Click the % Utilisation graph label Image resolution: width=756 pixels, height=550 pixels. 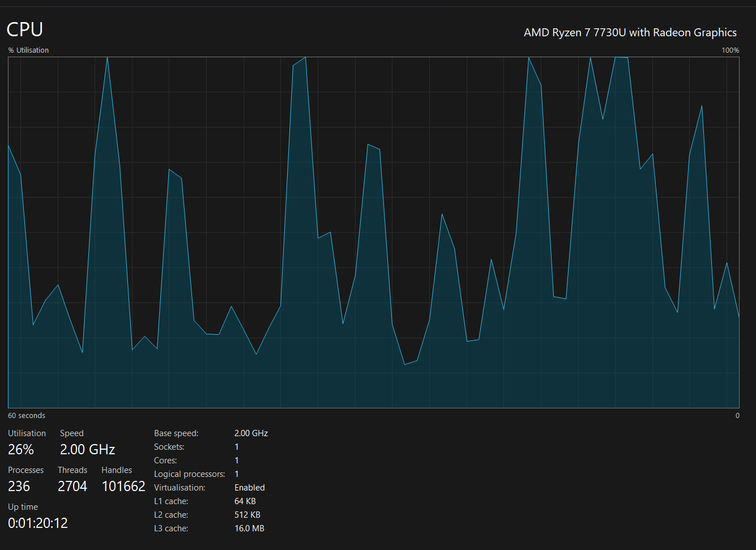pyautogui.click(x=28, y=50)
